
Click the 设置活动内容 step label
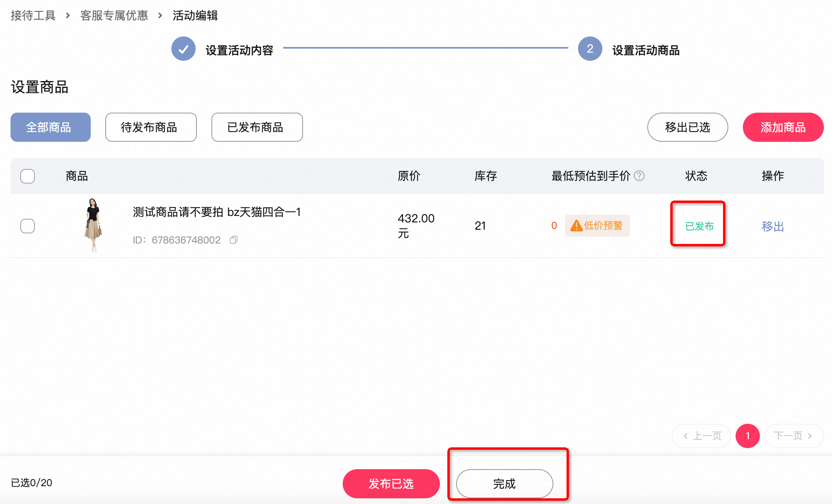click(239, 50)
